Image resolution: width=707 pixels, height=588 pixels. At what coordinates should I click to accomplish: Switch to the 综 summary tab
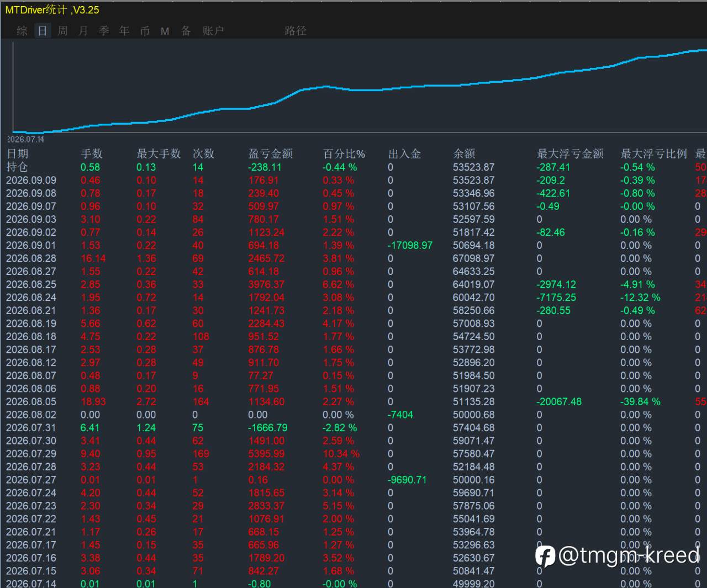[22, 31]
